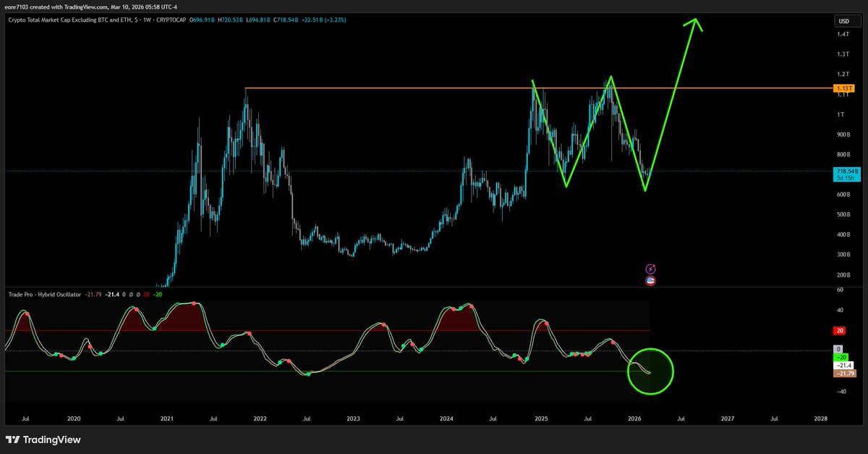Screen dimensions: 868x454
Task: Click the 200B price axis label
Action: (x=843, y=275)
